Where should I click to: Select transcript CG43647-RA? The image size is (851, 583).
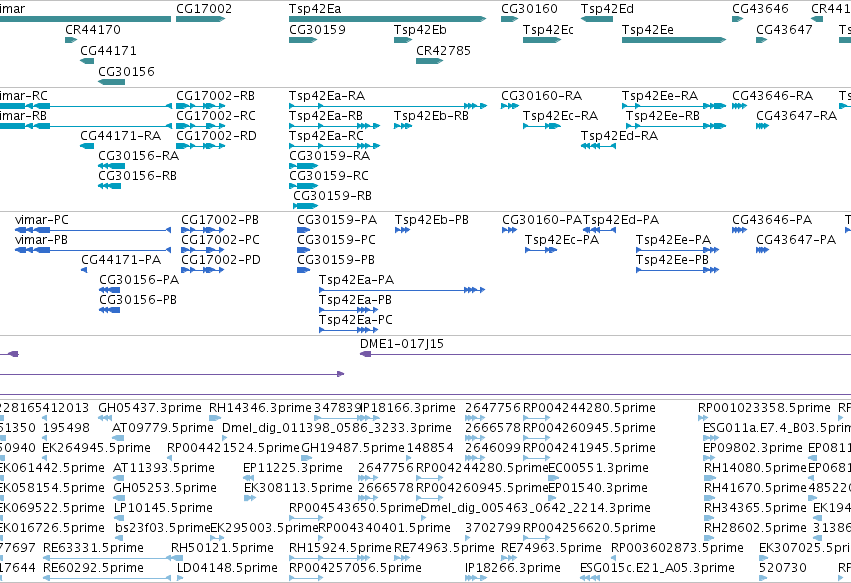click(796, 116)
